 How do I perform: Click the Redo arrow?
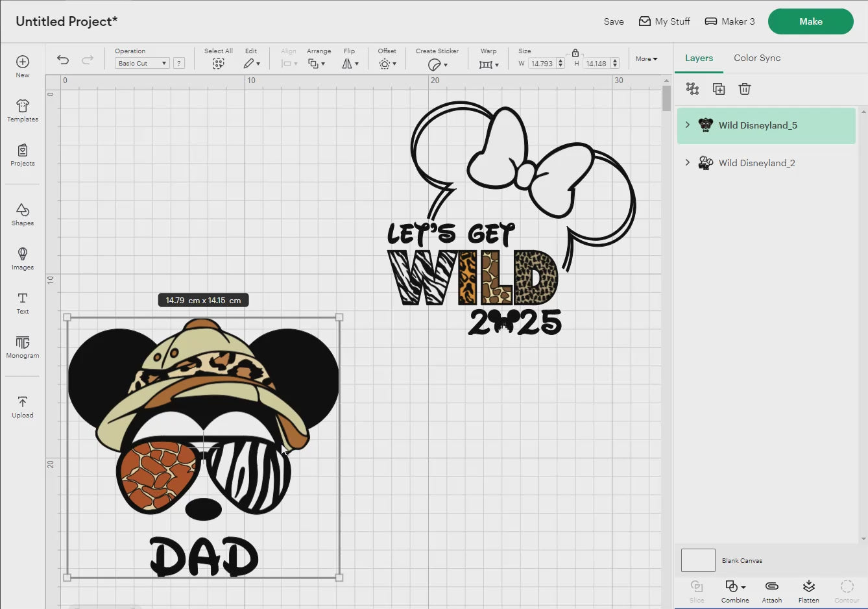pos(87,60)
